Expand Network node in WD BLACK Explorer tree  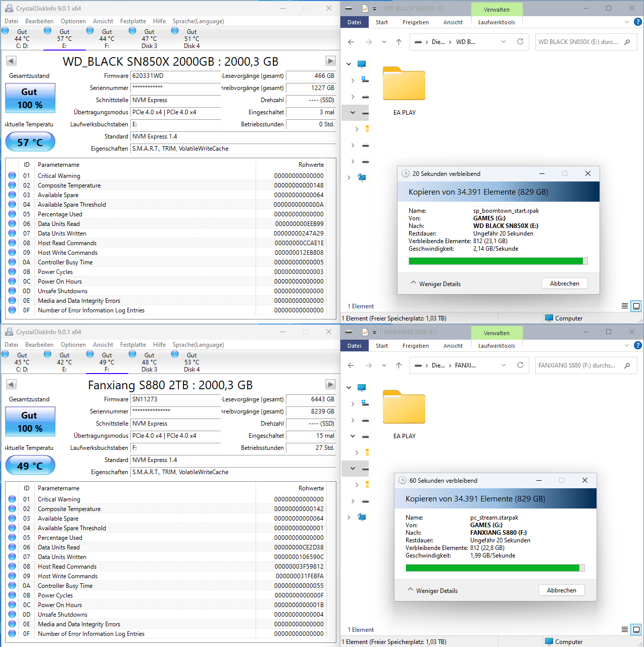point(349,177)
